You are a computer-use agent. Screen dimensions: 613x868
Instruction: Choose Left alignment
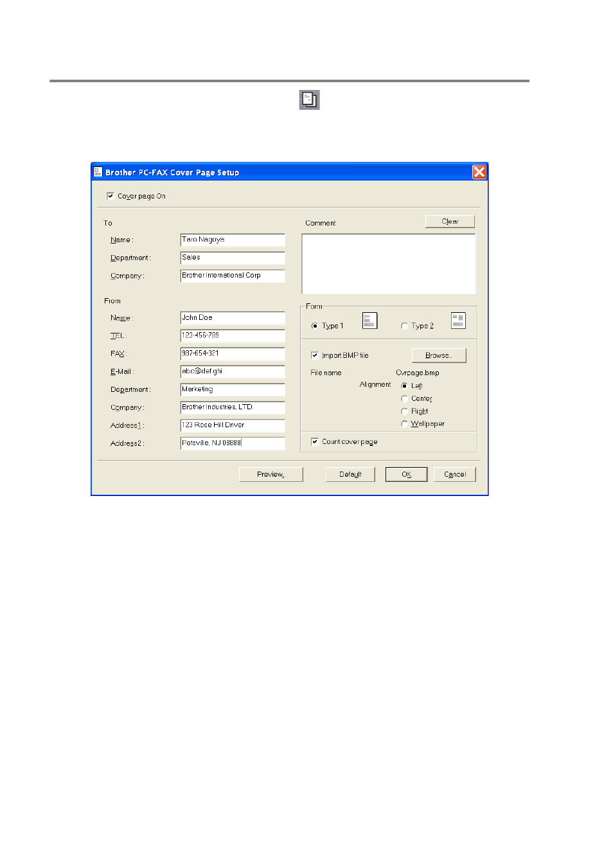[404, 385]
